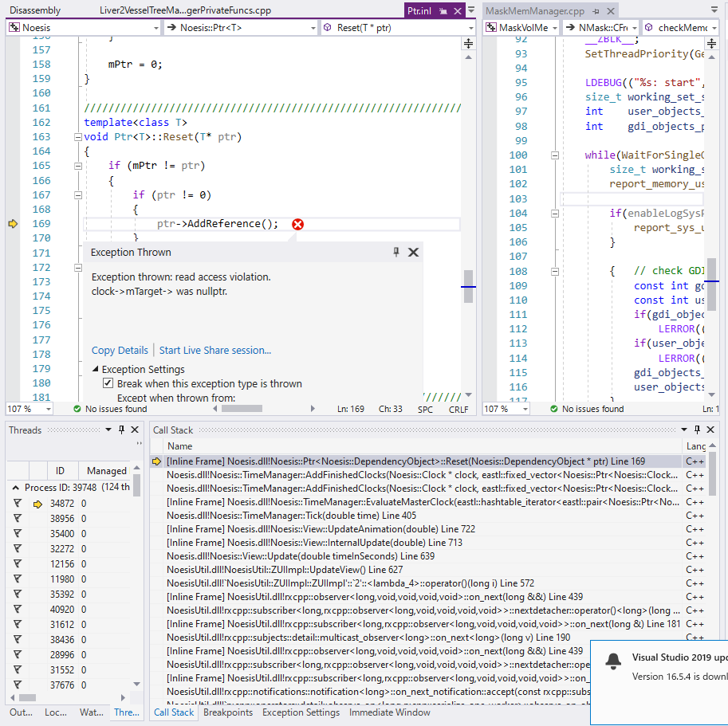728x726 pixels.
Task: Click the horizontal scrollbar thumb in Ptr.inl editor
Action: point(242,409)
